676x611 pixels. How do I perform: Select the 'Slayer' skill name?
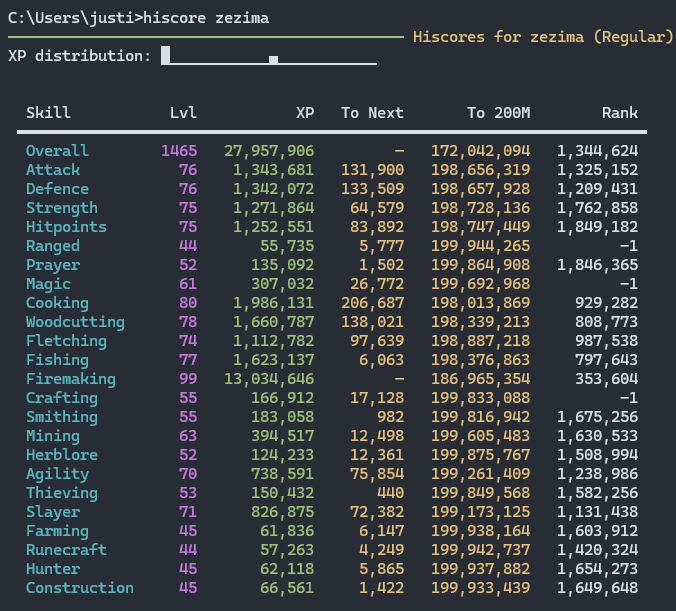coord(53,512)
